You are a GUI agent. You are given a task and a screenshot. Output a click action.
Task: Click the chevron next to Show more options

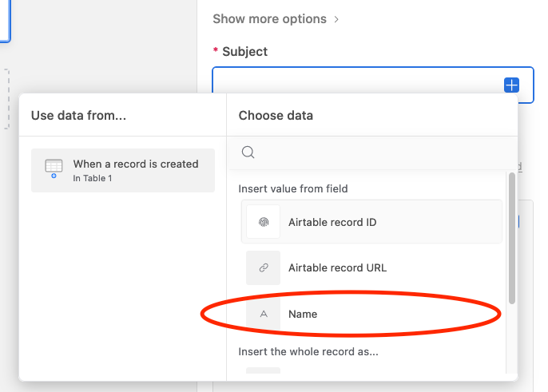click(336, 19)
